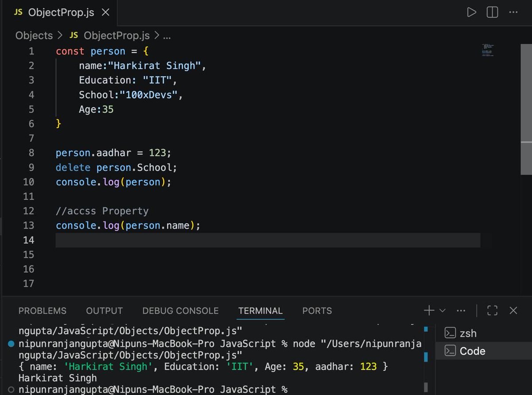Open the PORTS panel tab
The image size is (532, 395).
click(x=317, y=311)
